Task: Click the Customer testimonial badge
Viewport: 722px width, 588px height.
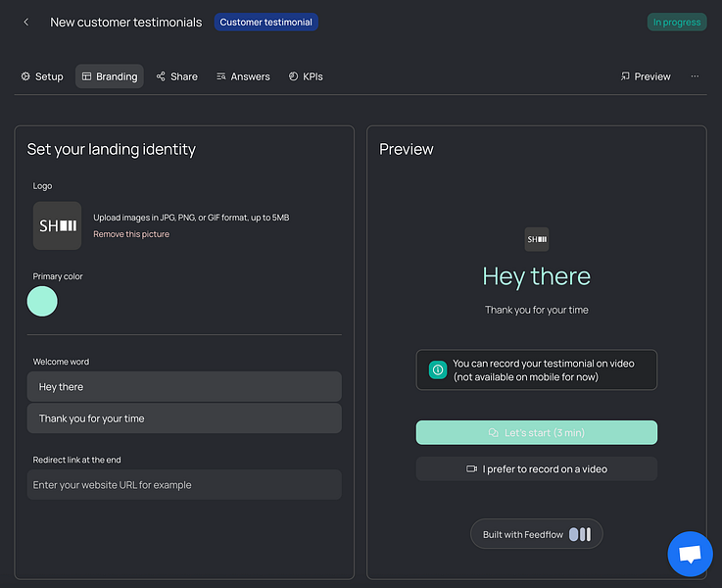Action: pyautogui.click(x=266, y=23)
